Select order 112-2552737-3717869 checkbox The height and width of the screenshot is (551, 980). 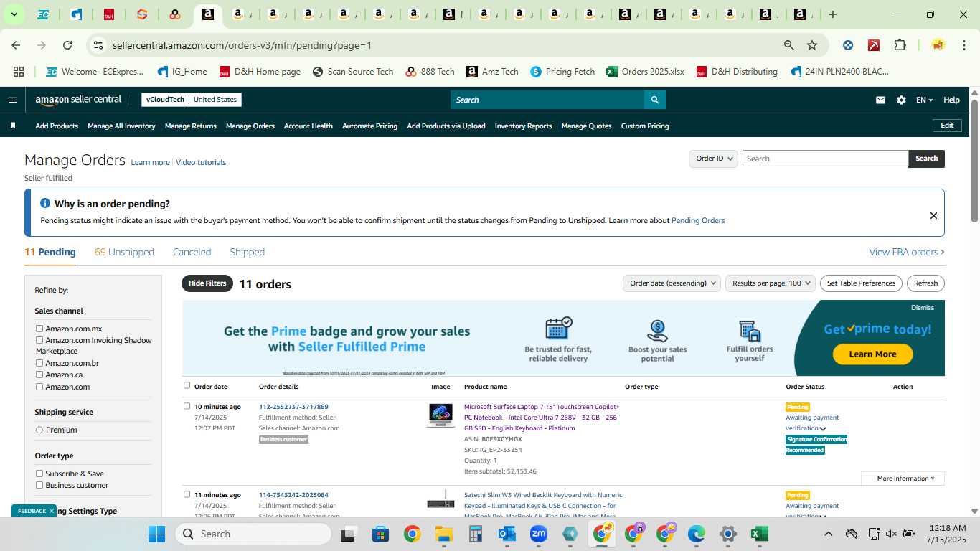point(187,406)
